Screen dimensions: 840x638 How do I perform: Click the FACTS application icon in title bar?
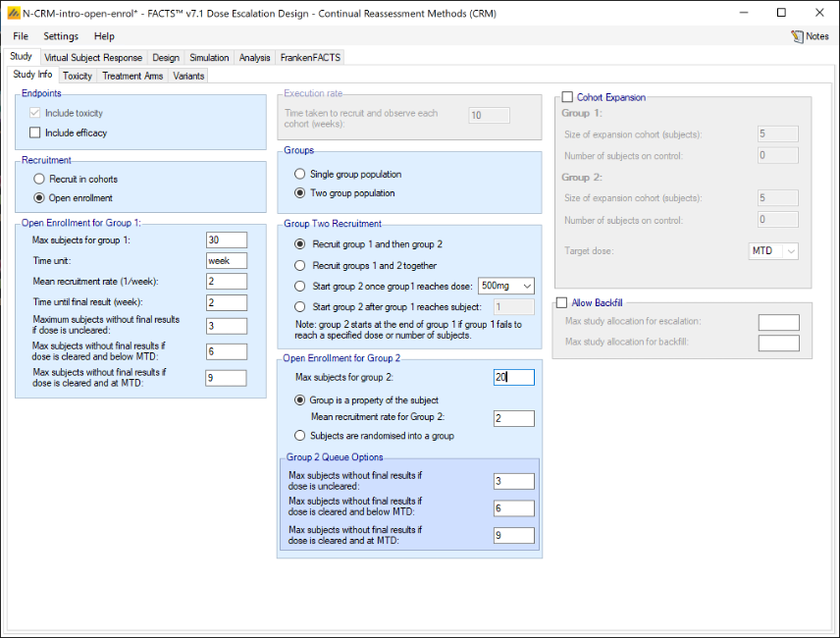tap(13, 13)
